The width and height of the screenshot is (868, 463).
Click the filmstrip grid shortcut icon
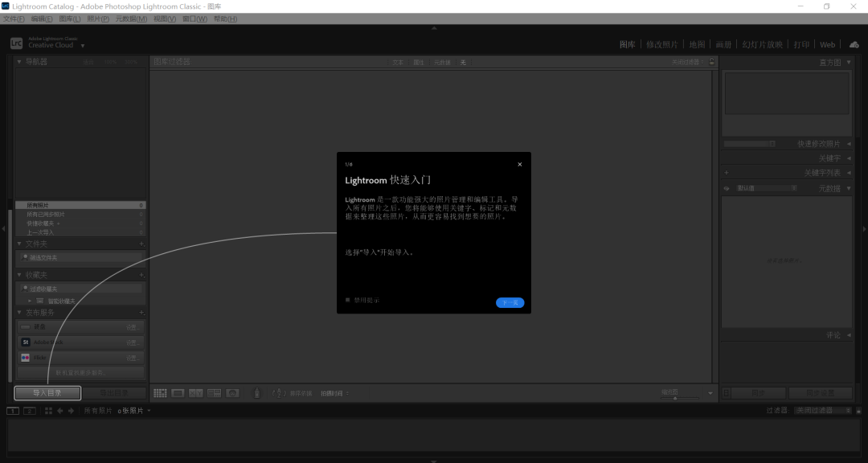click(49, 411)
